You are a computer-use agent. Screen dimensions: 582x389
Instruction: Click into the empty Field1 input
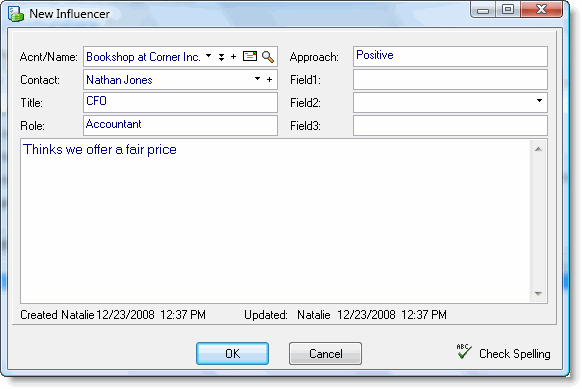point(450,79)
